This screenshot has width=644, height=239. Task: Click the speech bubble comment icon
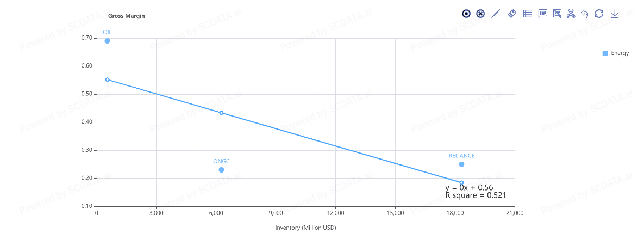coord(542,14)
